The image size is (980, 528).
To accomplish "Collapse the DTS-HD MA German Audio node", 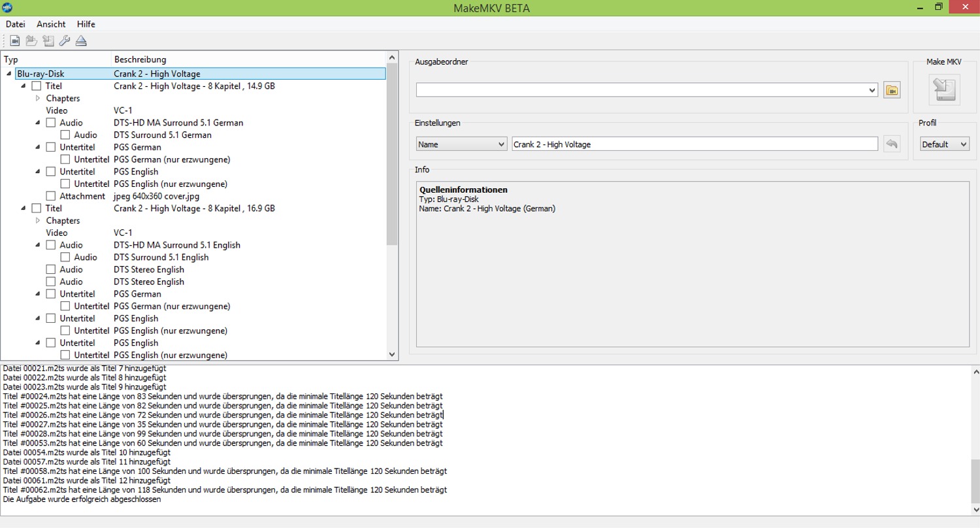I will (38, 122).
